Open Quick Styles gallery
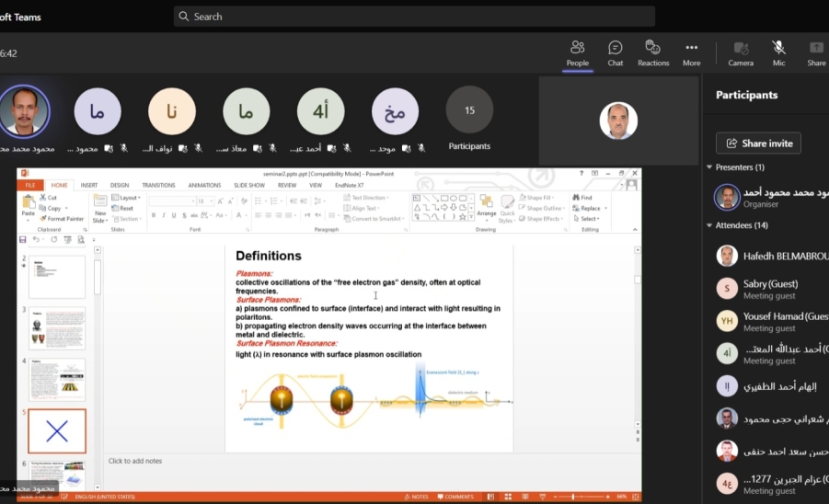 [x=506, y=209]
